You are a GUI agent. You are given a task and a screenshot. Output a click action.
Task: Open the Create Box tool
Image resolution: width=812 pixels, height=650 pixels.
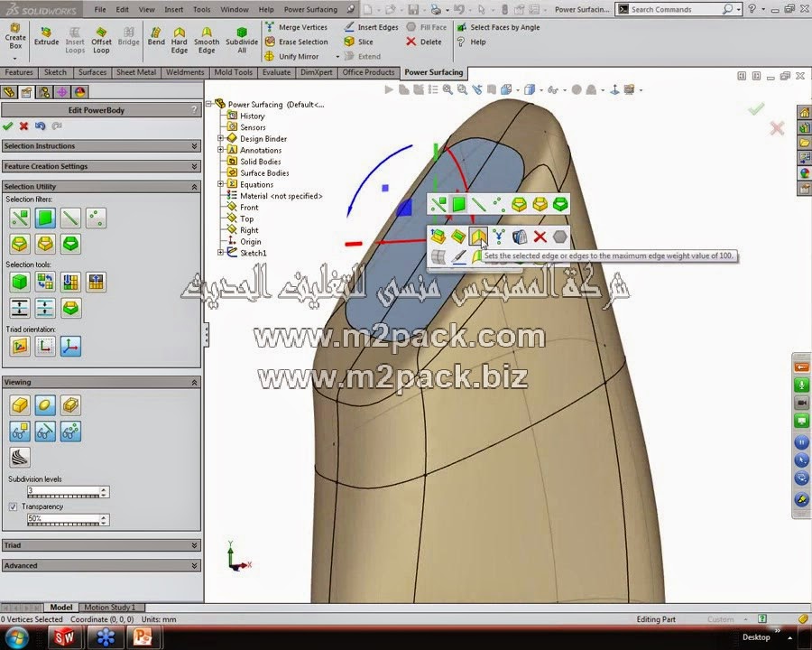(x=15, y=36)
